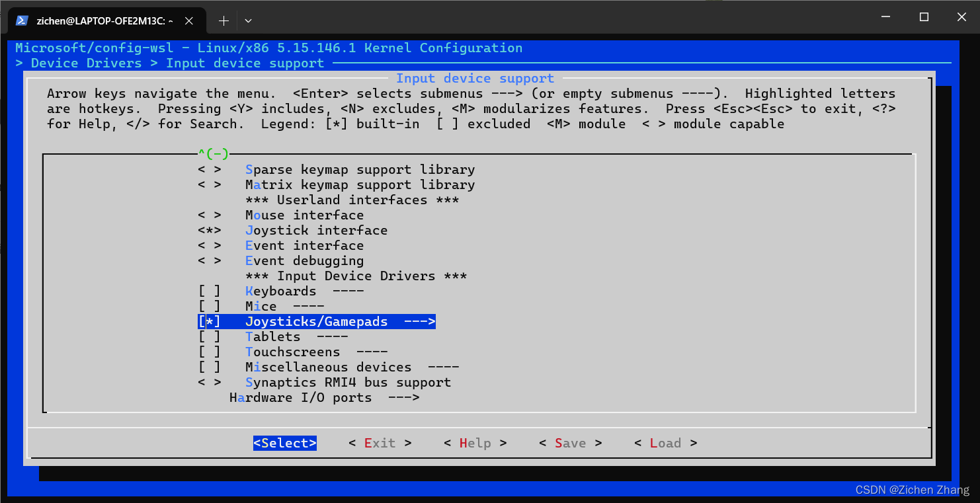Minimize the terminal window
Image resolution: width=980 pixels, height=503 pixels.
coord(885,17)
